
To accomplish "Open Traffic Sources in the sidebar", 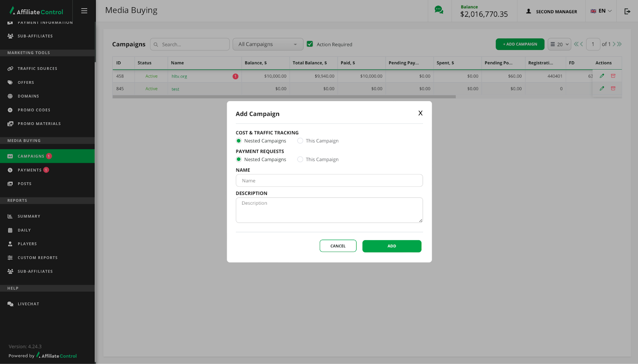I will click(x=37, y=69).
